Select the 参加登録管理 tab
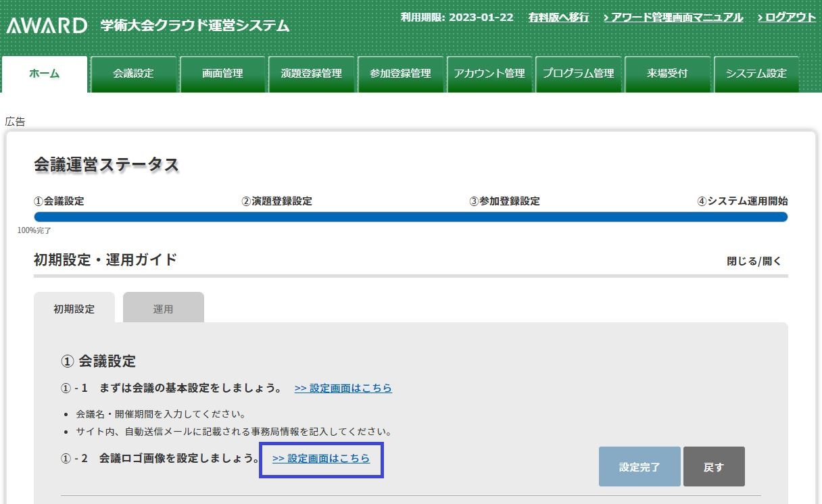Image resolution: width=822 pixels, height=504 pixels. pos(400,74)
